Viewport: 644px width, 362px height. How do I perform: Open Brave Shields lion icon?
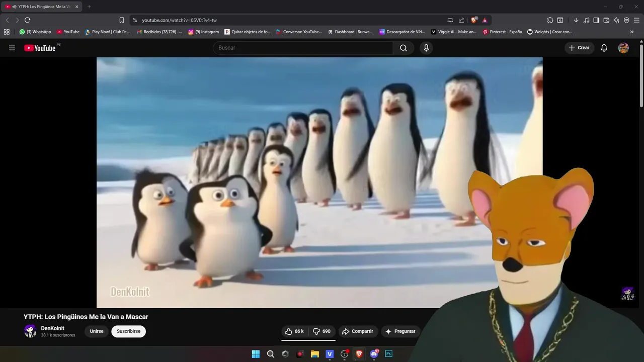coord(474,20)
